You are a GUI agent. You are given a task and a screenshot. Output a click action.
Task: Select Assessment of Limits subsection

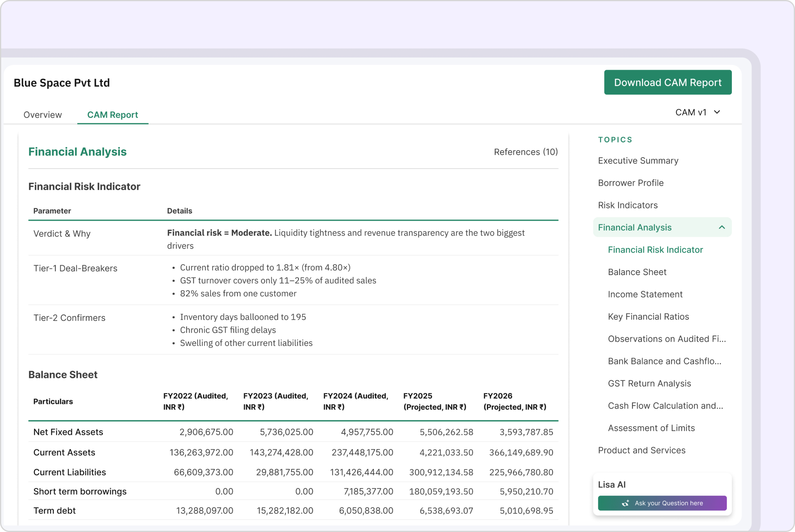click(x=651, y=428)
